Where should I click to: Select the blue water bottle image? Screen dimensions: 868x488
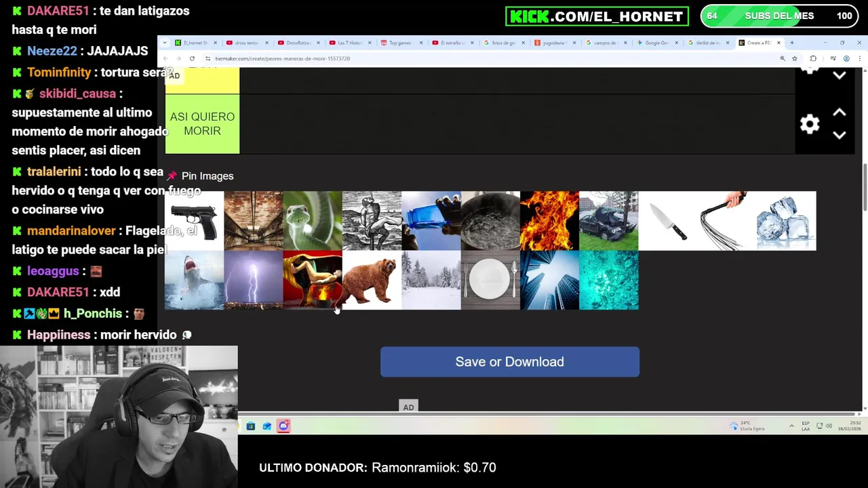(431, 221)
